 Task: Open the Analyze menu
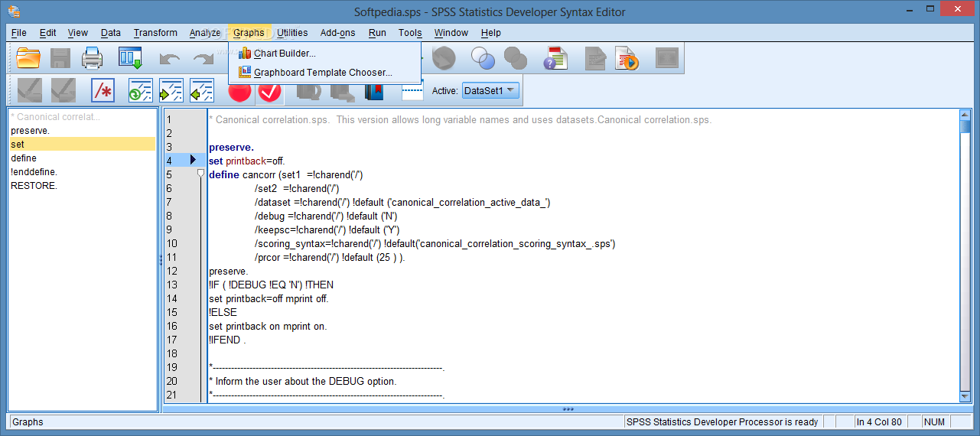[x=204, y=33]
